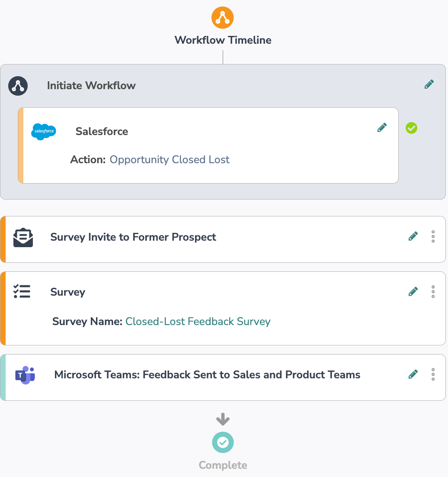Edit the Survey step via its pencil icon

[413, 292]
